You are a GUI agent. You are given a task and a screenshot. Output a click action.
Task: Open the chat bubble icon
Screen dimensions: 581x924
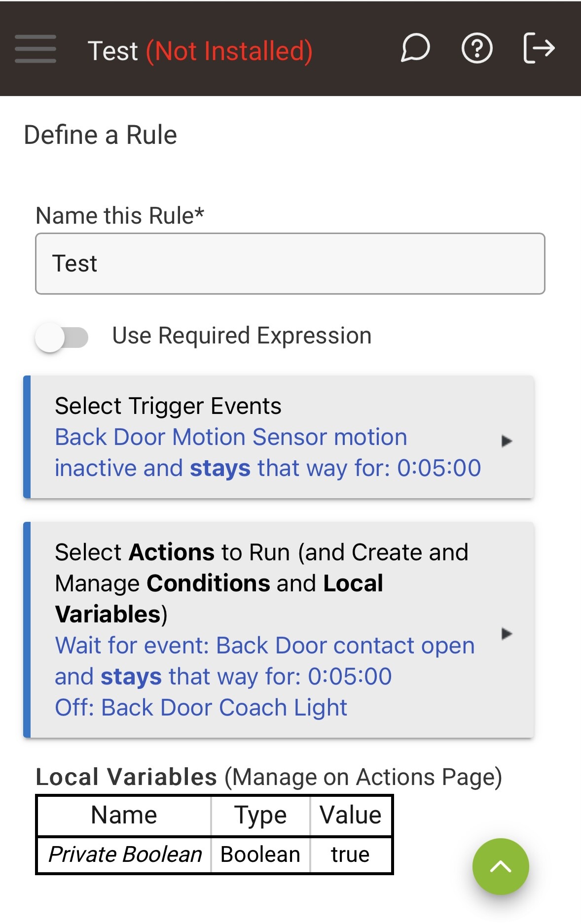415,48
